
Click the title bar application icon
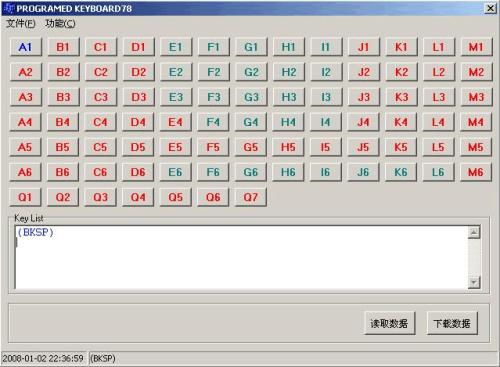[10, 8]
